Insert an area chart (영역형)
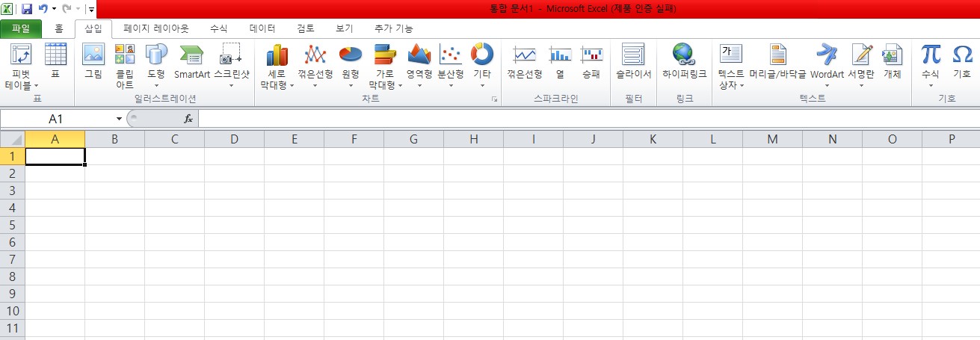This screenshot has height=340, width=980. click(419, 67)
